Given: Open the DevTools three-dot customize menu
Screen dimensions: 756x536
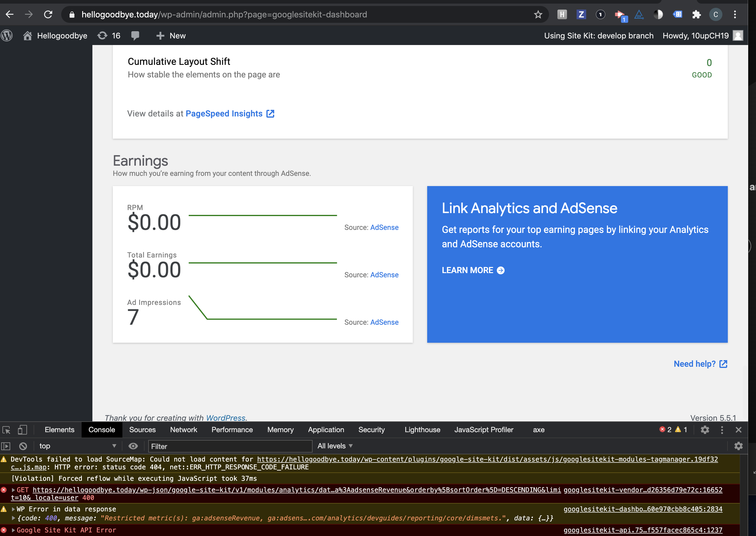Looking at the screenshot, I should (722, 430).
